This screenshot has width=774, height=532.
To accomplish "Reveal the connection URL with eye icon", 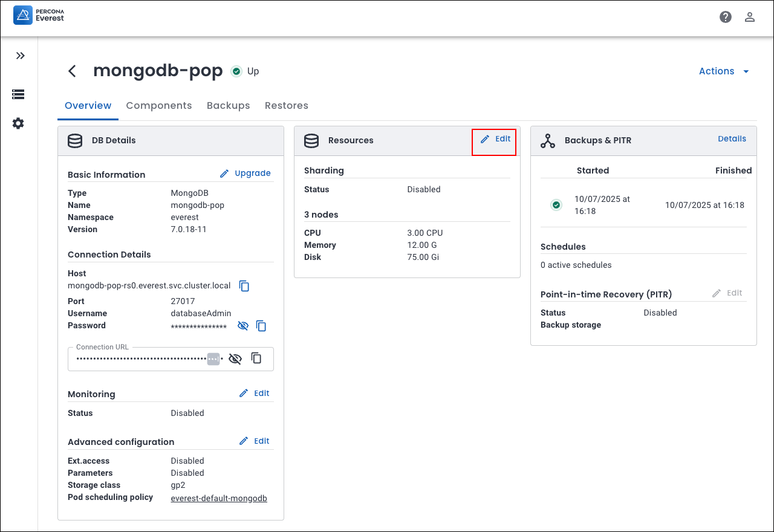I will click(x=235, y=358).
